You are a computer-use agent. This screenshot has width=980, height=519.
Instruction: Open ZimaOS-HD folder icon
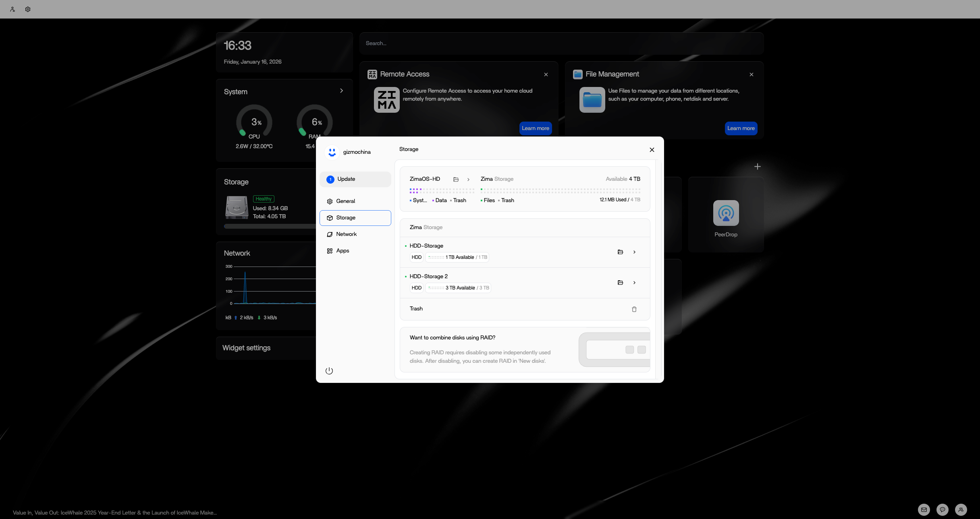click(456, 180)
